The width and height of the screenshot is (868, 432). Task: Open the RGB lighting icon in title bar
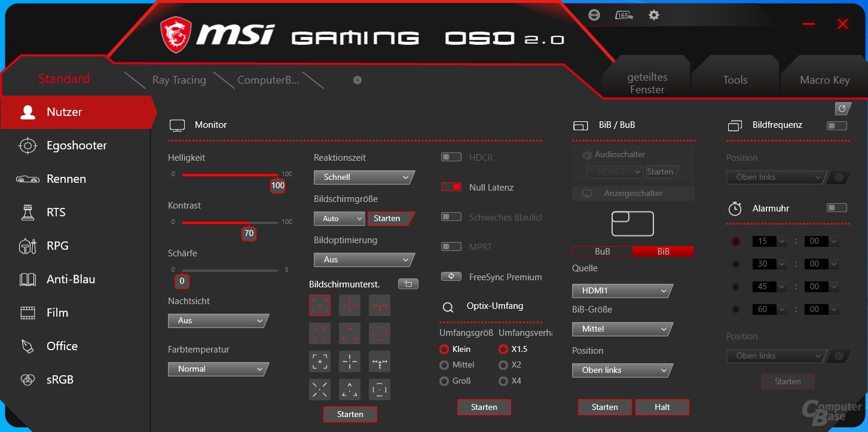pos(594,16)
